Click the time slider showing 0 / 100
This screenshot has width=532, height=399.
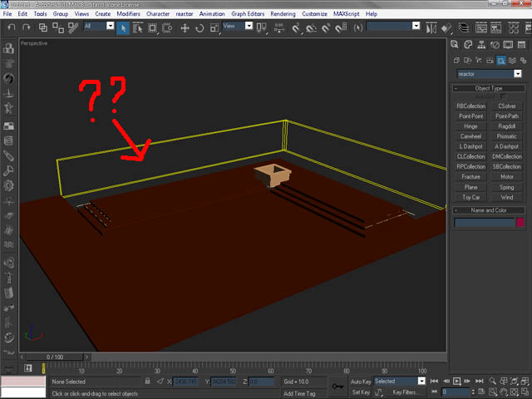point(55,357)
